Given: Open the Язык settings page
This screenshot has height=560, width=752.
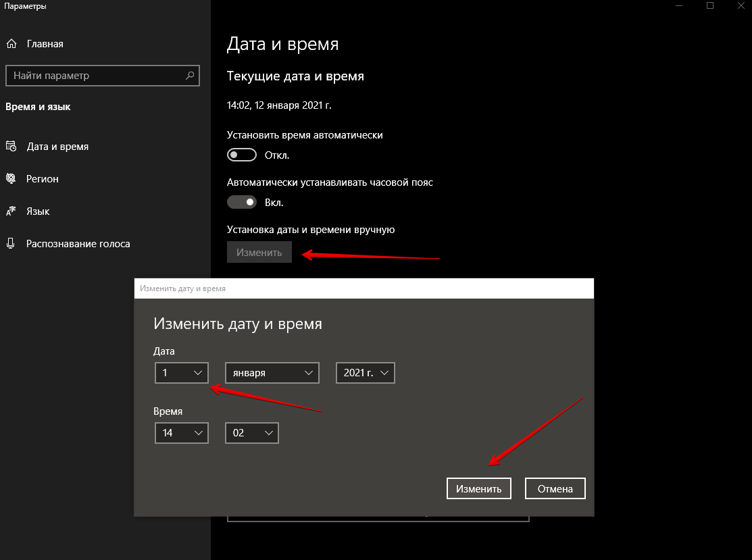Looking at the screenshot, I should (x=38, y=211).
